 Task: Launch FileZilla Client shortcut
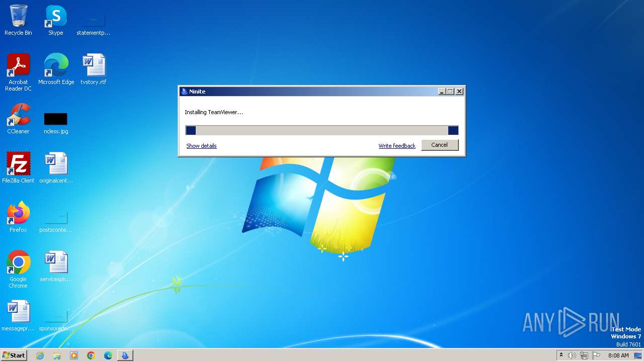[x=18, y=168]
